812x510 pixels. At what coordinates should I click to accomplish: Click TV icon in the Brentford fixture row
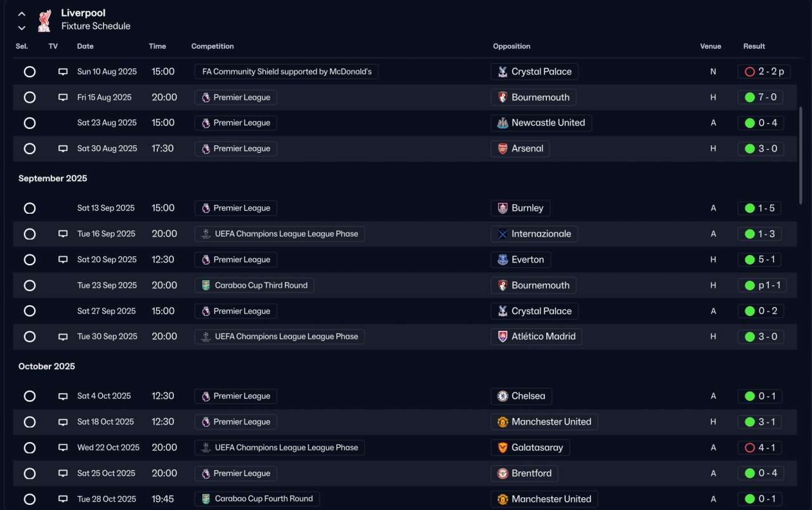tap(63, 473)
